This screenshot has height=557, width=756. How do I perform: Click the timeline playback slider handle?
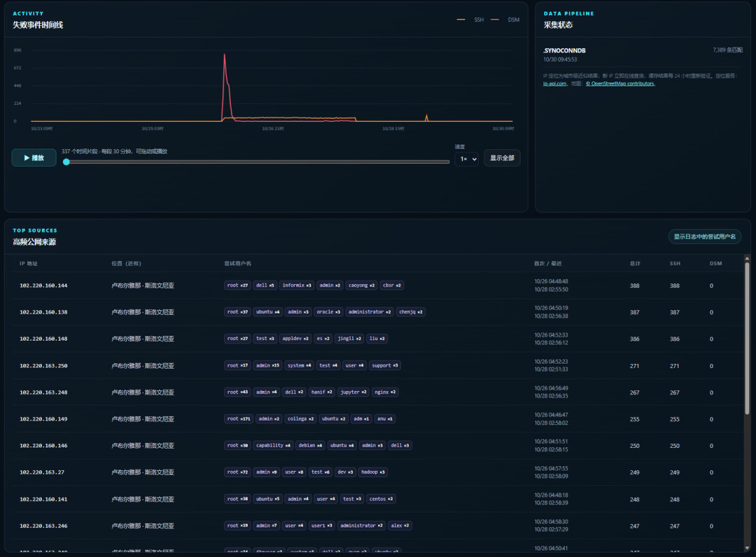tap(66, 162)
